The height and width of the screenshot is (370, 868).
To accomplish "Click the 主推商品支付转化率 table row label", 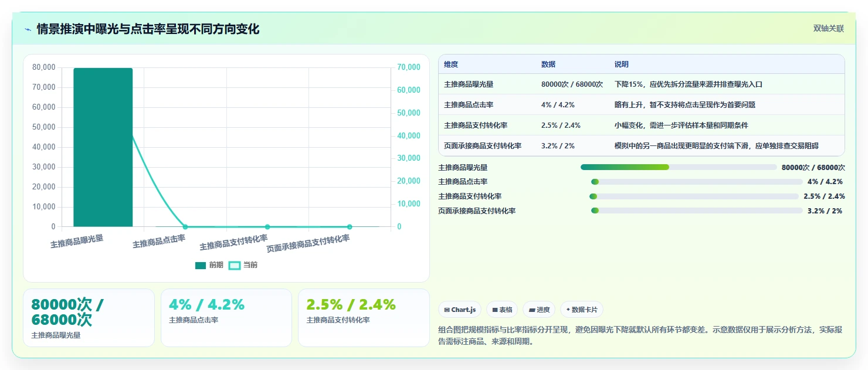I will 476,125.
